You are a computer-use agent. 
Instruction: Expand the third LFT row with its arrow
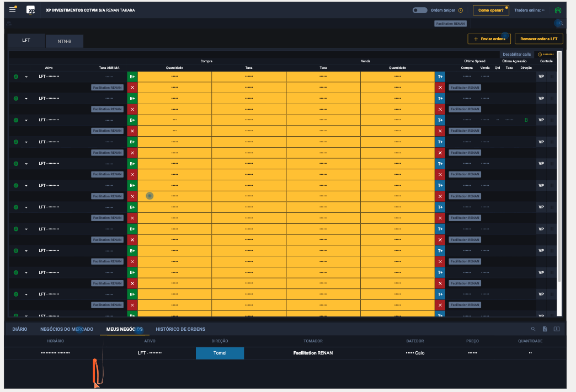point(26,120)
